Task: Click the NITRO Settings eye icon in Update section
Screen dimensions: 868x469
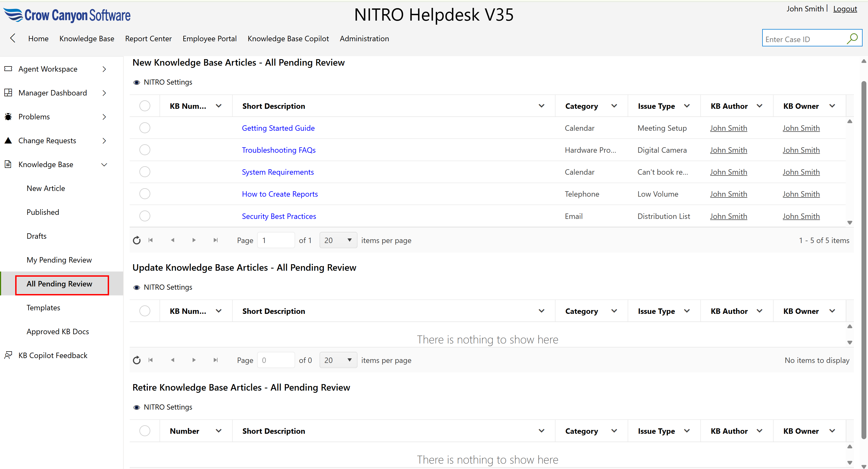Action: pos(136,288)
